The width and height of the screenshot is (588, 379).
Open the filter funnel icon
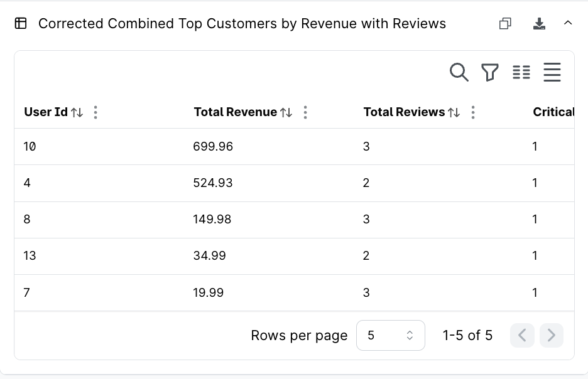click(490, 73)
